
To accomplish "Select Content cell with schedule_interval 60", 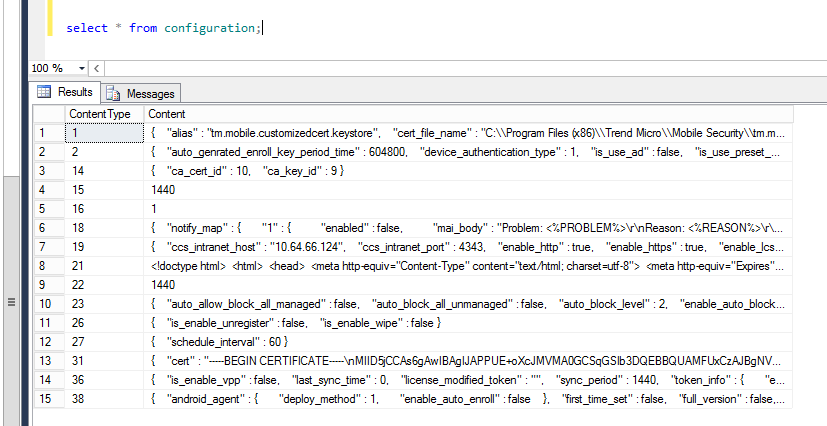I will coord(468,342).
